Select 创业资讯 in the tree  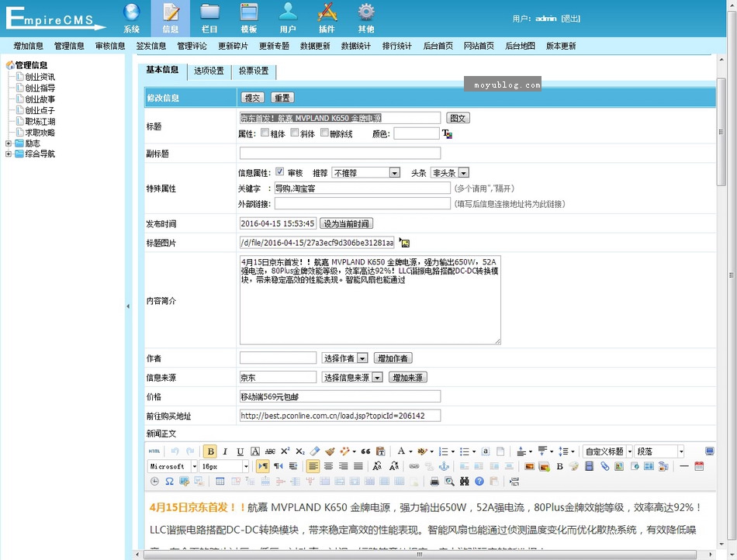[40, 77]
